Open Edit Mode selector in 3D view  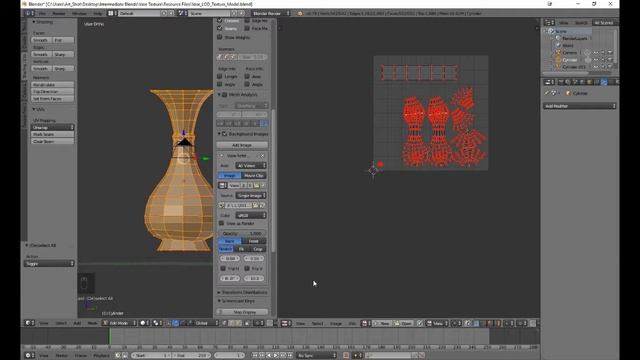[x=119, y=323]
